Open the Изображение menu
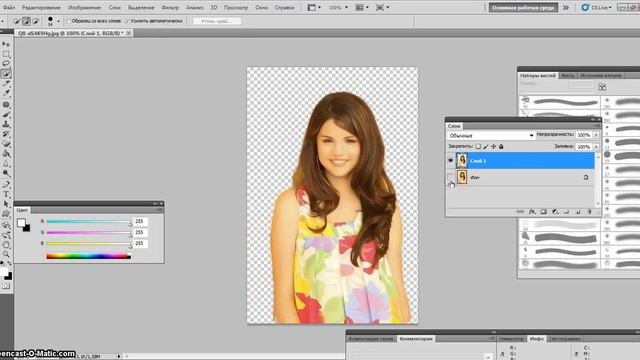The width and height of the screenshot is (640, 360). 84,7
